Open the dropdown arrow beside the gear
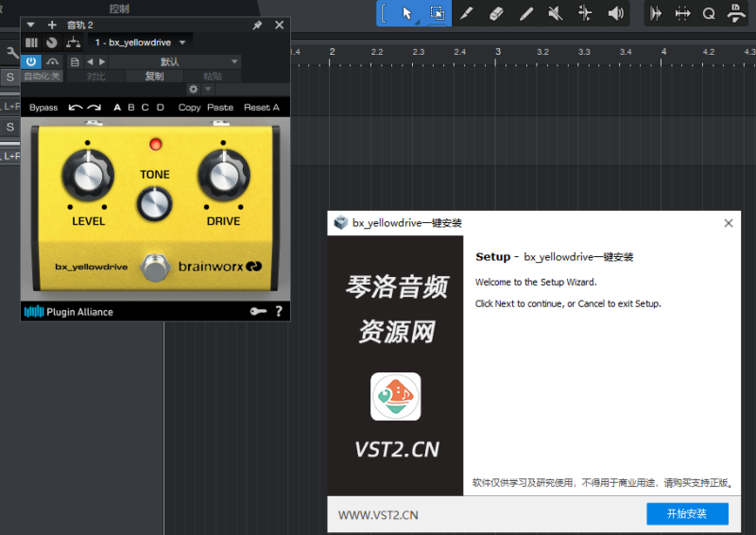756x535 pixels. [208, 89]
